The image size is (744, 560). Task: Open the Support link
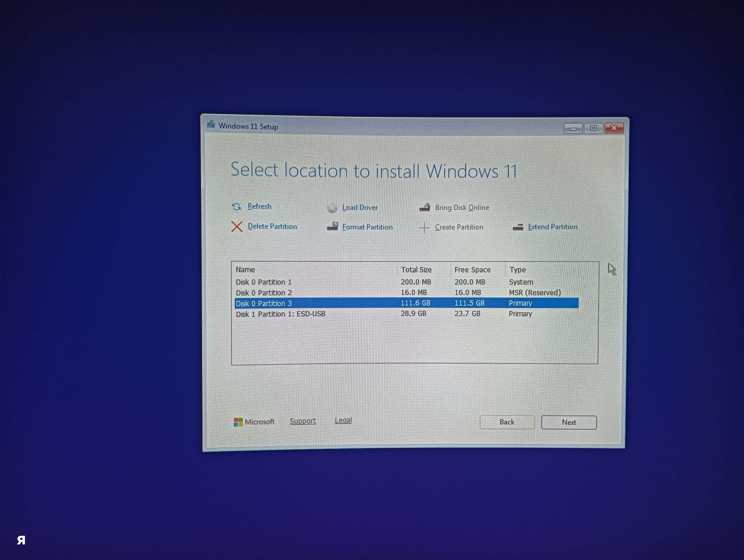[303, 421]
